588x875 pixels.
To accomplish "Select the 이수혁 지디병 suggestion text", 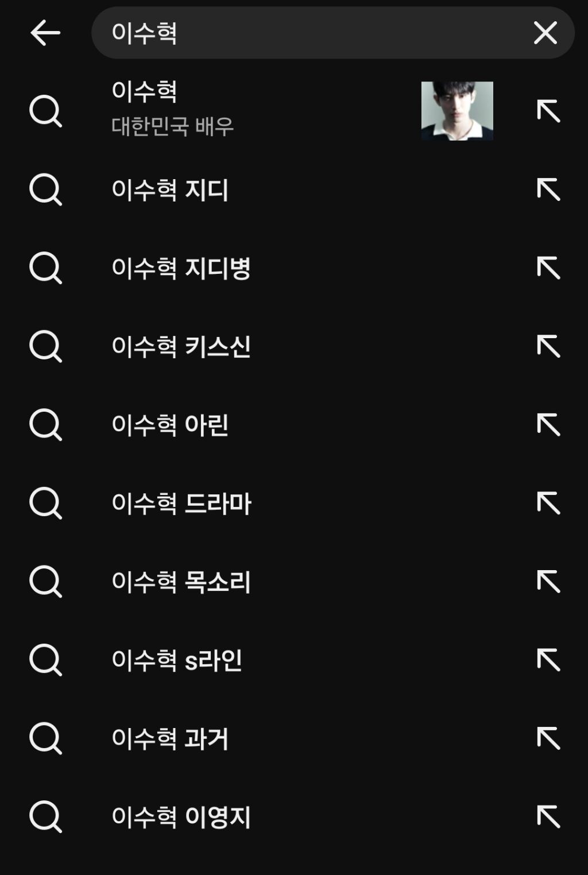I will [181, 268].
